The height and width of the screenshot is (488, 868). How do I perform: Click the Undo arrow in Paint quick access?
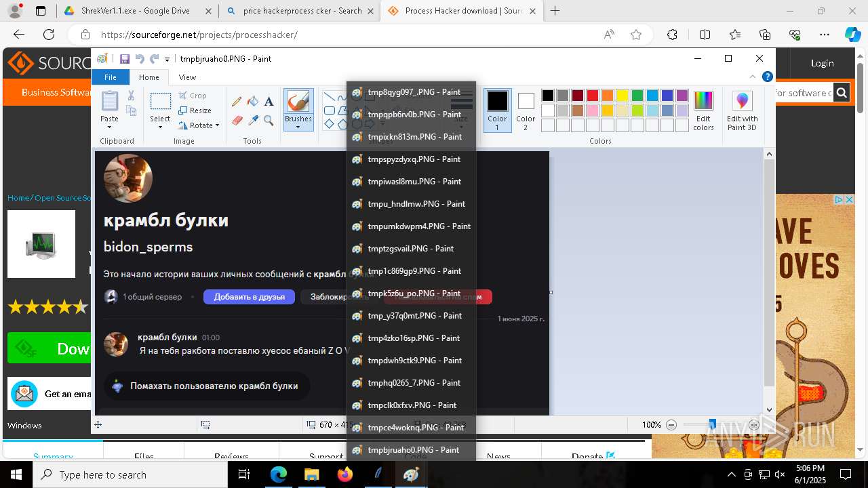click(140, 59)
